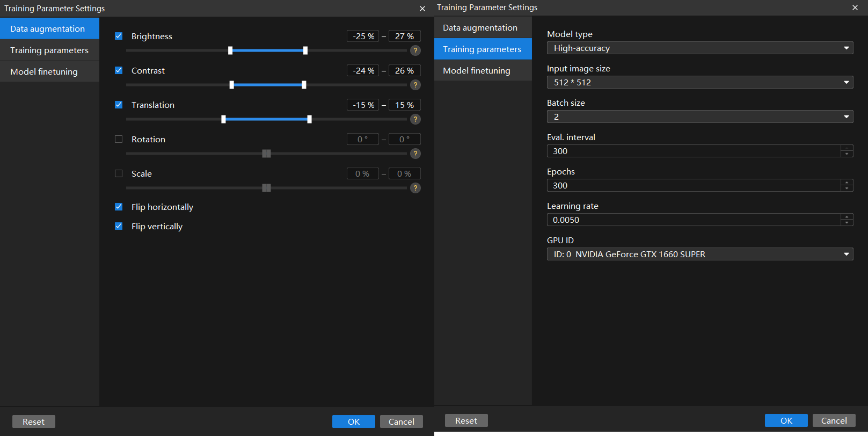The height and width of the screenshot is (436, 868).
Task: Click Contrast minimum field -24 %
Action: click(x=363, y=70)
